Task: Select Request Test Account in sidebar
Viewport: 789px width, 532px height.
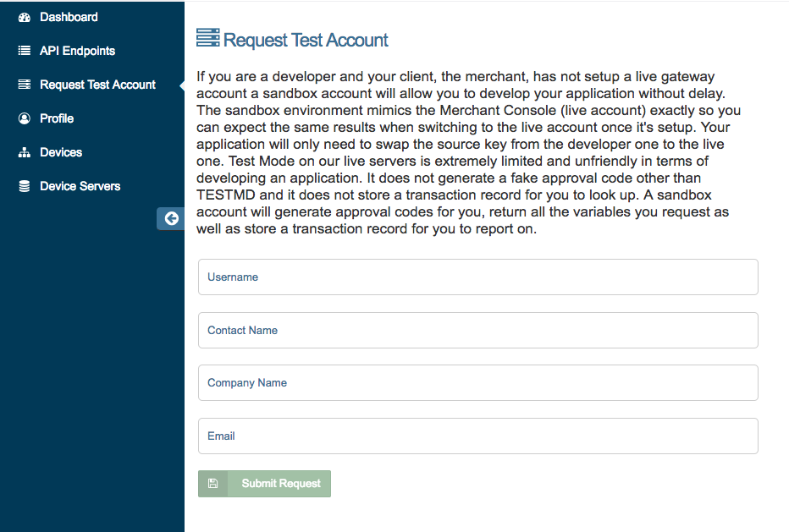Action: [x=97, y=85]
